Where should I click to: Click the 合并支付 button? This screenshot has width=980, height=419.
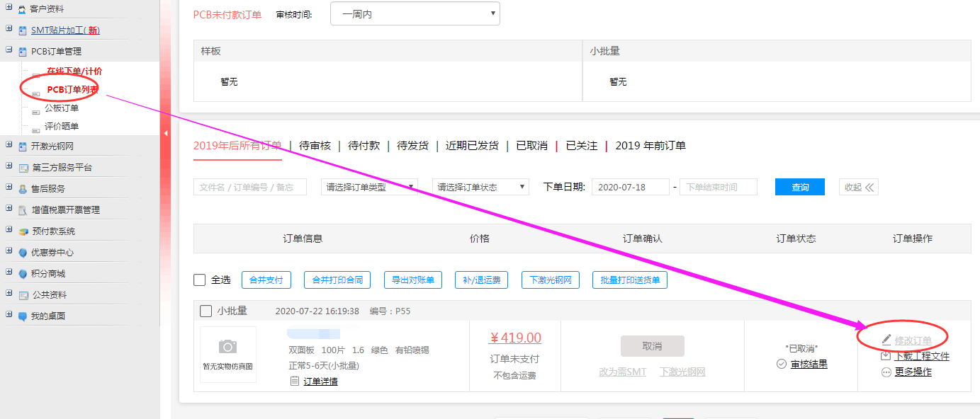pos(266,280)
